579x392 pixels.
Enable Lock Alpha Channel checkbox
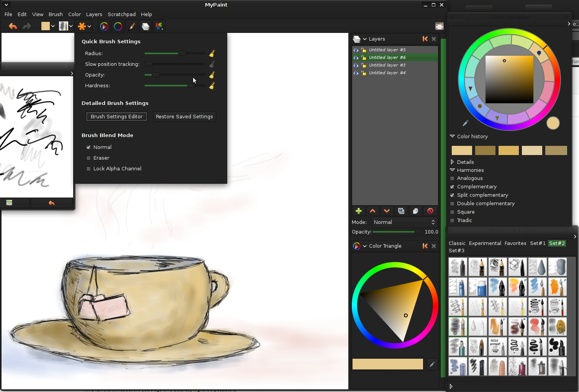89,169
